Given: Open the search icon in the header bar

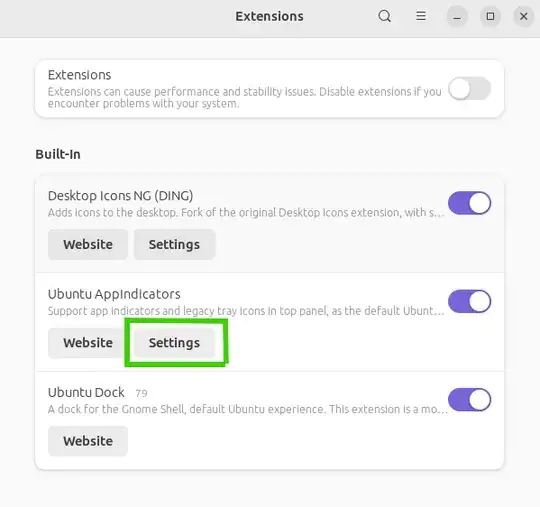Looking at the screenshot, I should click(384, 16).
